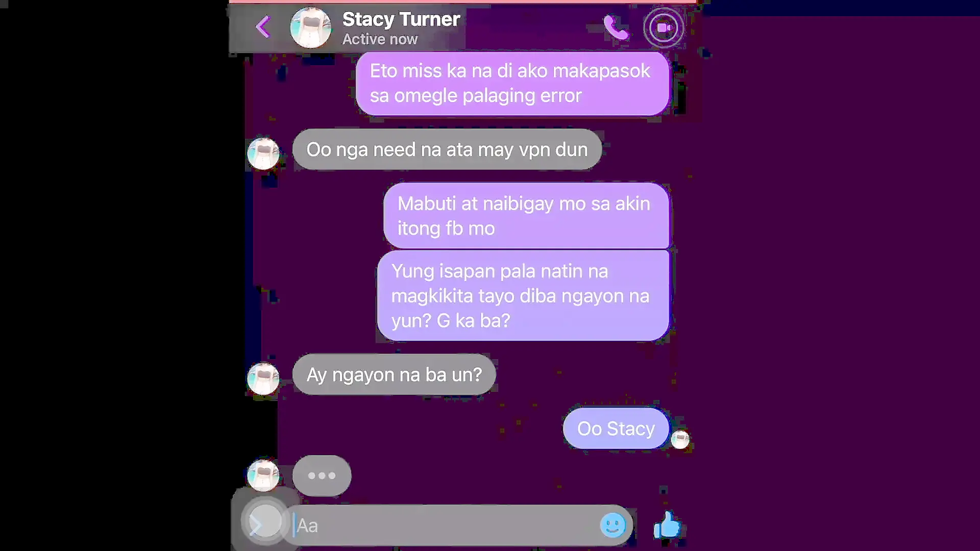
Task: Tap the seen receipt avatar near "Oo Stacy"
Action: pos(680,439)
